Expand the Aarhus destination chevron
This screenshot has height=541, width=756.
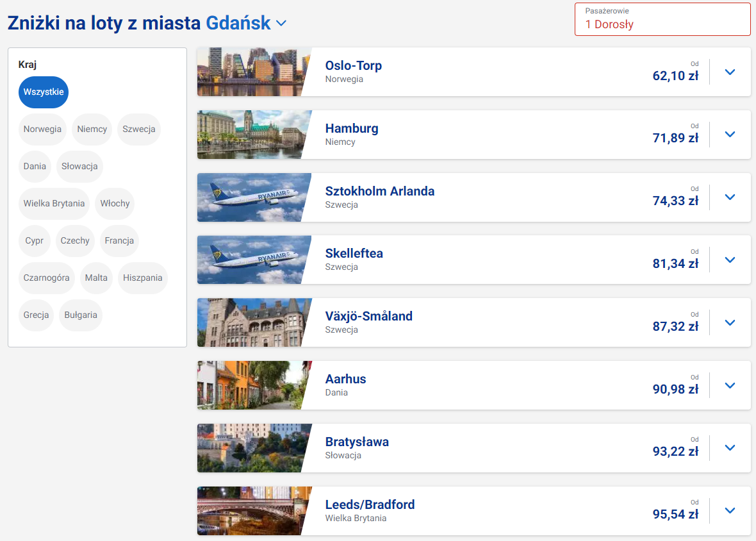coord(730,385)
